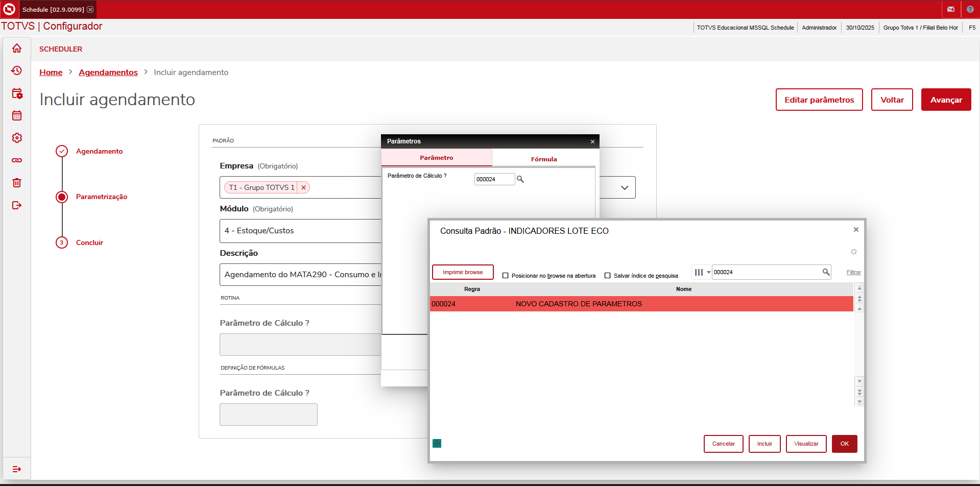Open the settings gear icon in sidebar
This screenshot has height=486, width=980.
(17, 138)
